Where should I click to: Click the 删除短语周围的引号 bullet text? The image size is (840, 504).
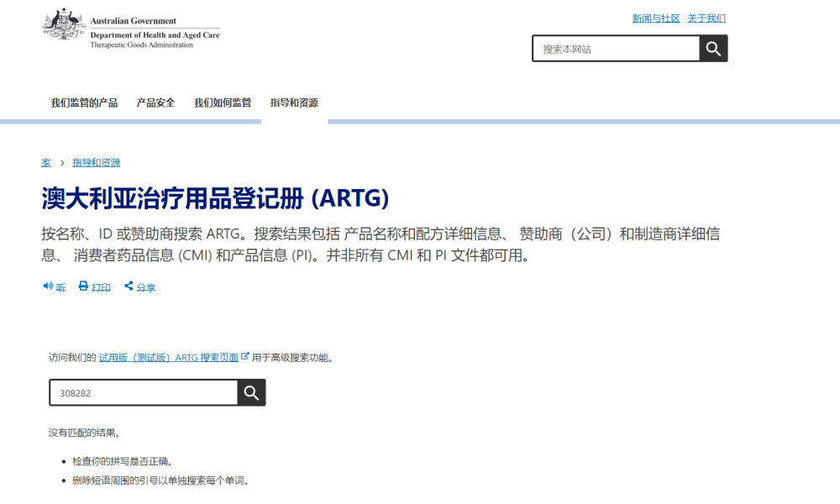click(x=160, y=480)
